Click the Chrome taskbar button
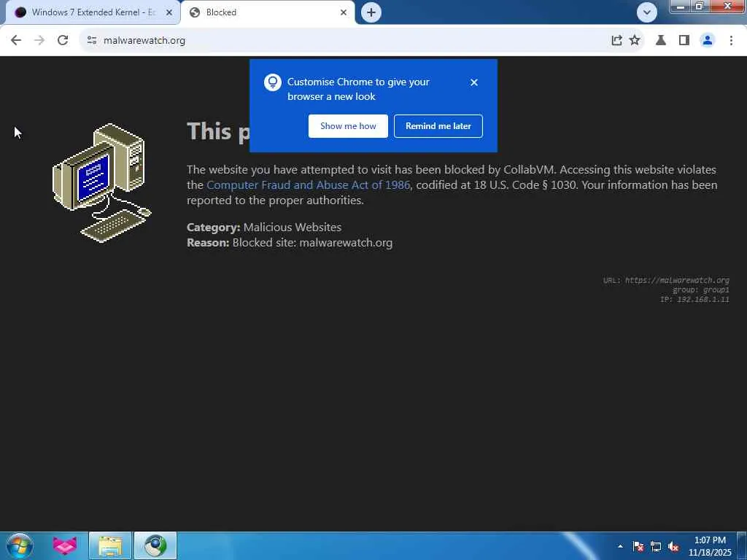Screen dimensions: 747x560 click(x=155, y=545)
